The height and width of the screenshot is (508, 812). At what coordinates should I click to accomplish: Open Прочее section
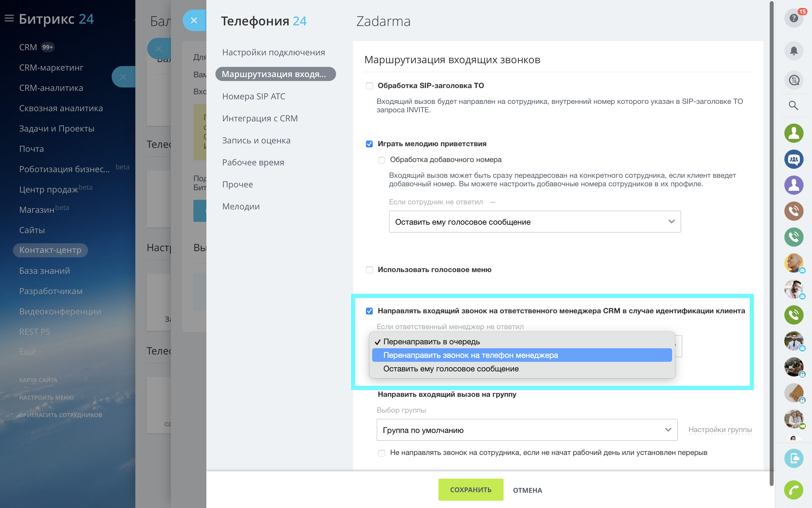pos(237,185)
